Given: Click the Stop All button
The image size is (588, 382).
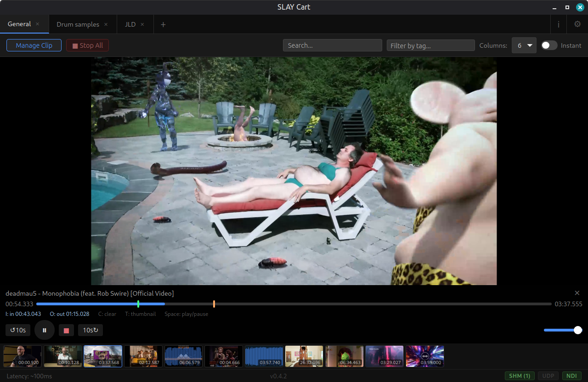Looking at the screenshot, I should tap(88, 45).
